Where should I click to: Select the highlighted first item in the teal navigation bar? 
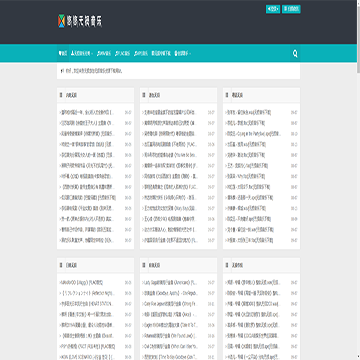63,53
